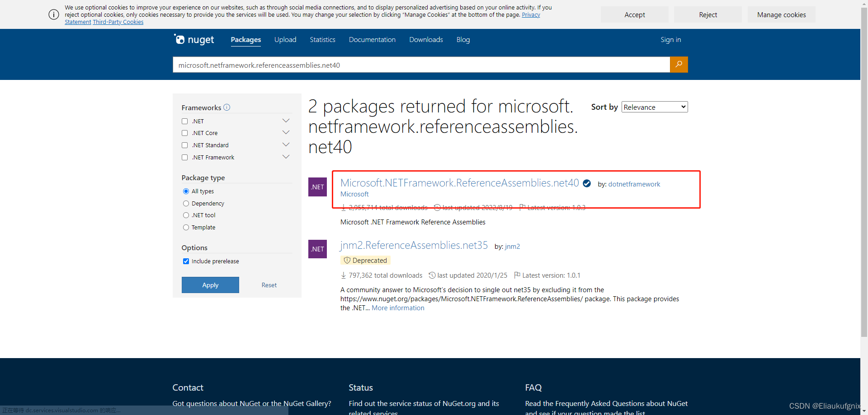Viewport: 868px width, 415px height.
Task: Click the purple .NET icon beside Microsoft.NETFramework.ReferenceAssemblies.net40
Action: [x=317, y=187]
